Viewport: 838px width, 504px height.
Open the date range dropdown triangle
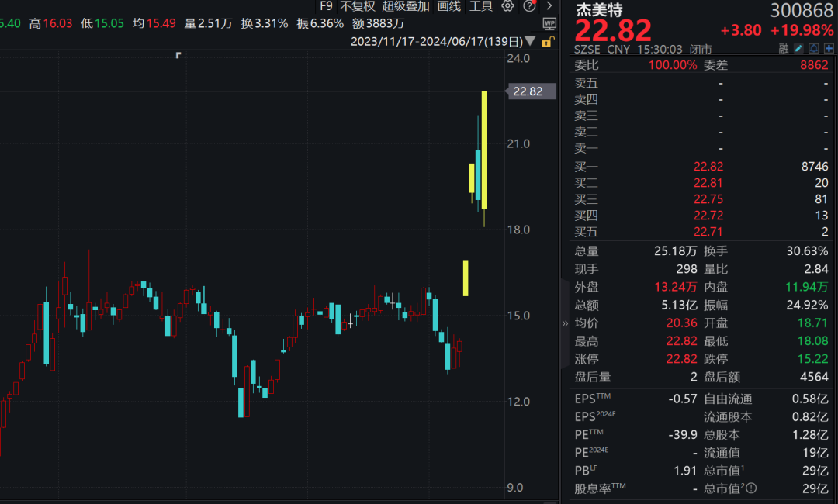coord(530,41)
